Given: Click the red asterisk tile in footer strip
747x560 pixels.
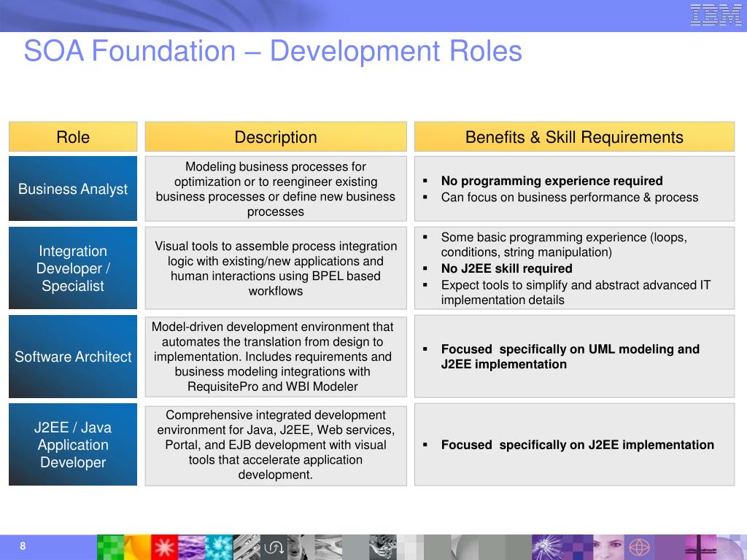Looking at the screenshot, I should click(x=164, y=547).
